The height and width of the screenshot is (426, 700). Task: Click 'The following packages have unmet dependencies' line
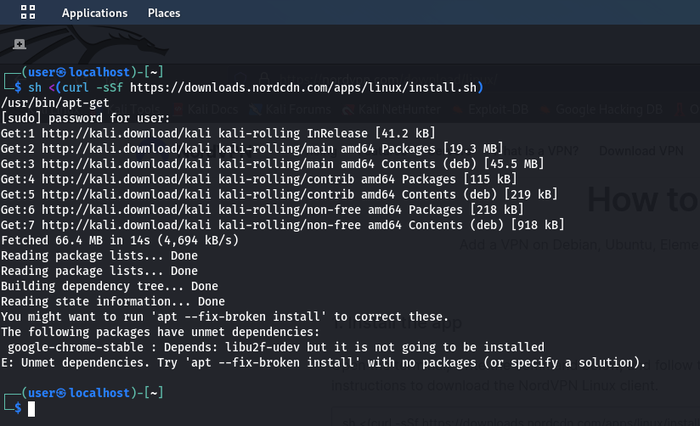[x=160, y=332]
